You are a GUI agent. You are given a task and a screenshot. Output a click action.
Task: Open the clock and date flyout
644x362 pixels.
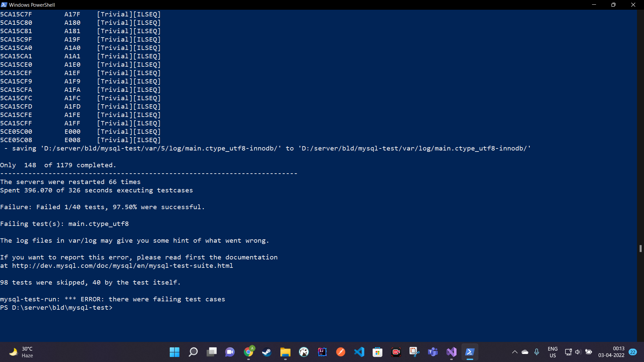pos(611,352)
